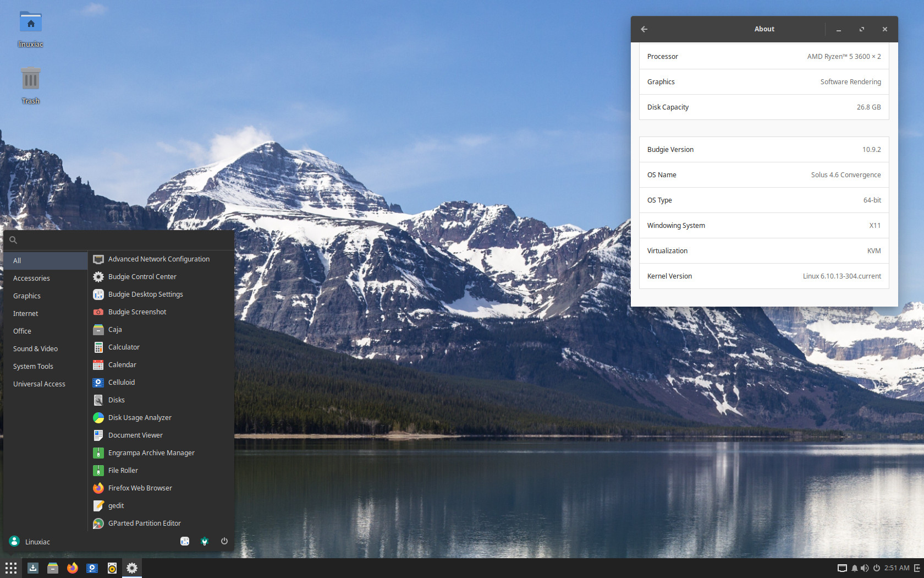Select the Accessories category

(x=46, y=279)
